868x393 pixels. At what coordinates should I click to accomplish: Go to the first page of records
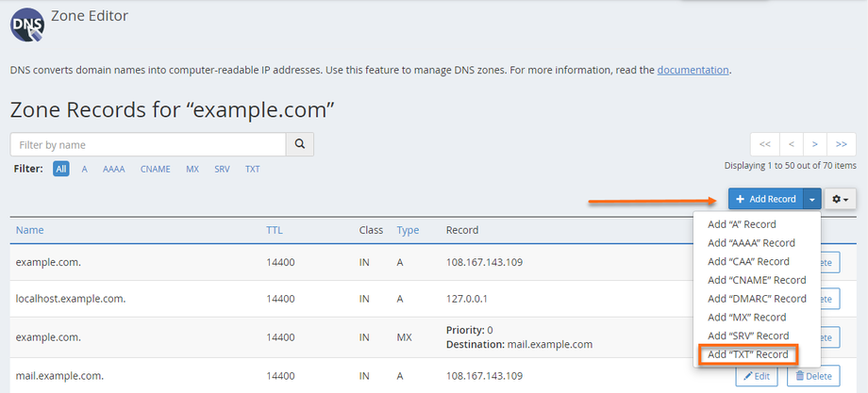coord(764,144)
